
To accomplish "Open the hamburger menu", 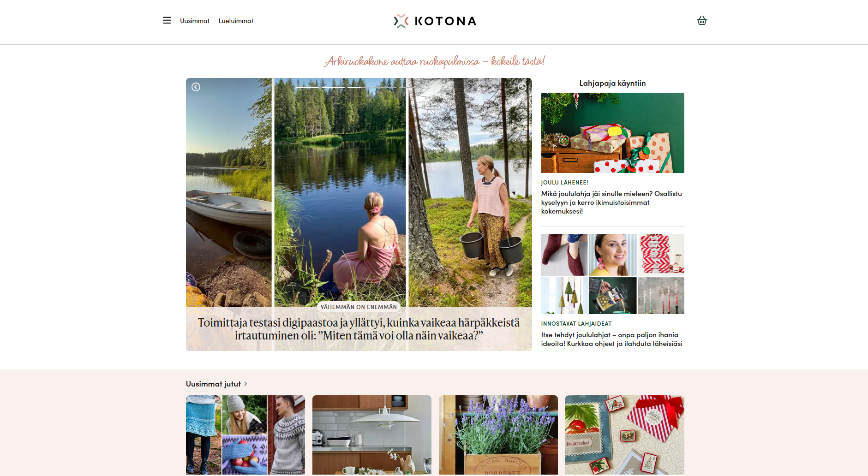I will (167, 20).
